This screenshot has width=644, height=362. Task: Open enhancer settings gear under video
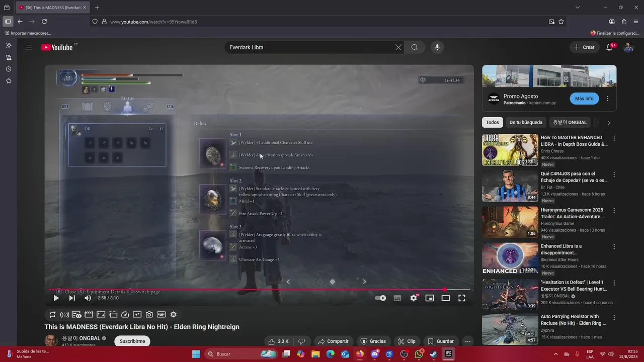173,315
